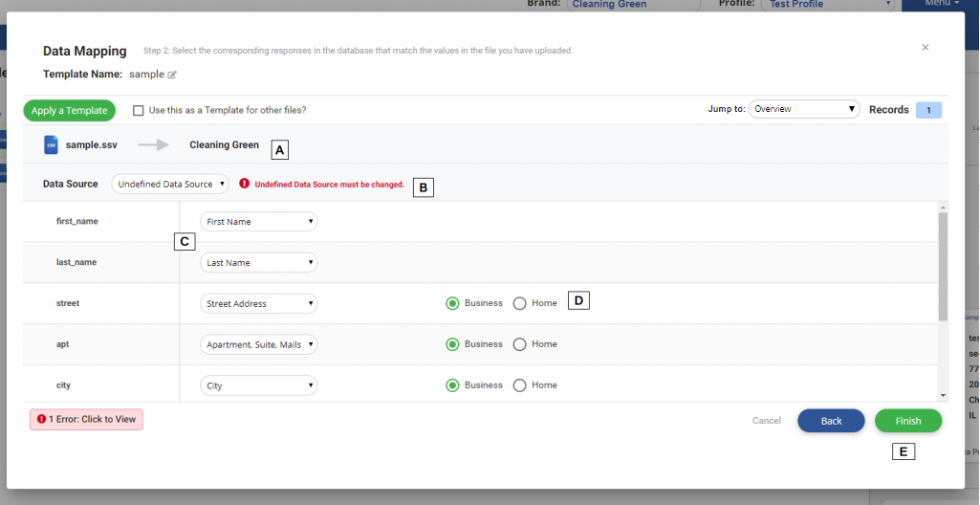The image size is (980, 505).
Task: Click the edit template name pencil icon
Action: click(173, 75)
